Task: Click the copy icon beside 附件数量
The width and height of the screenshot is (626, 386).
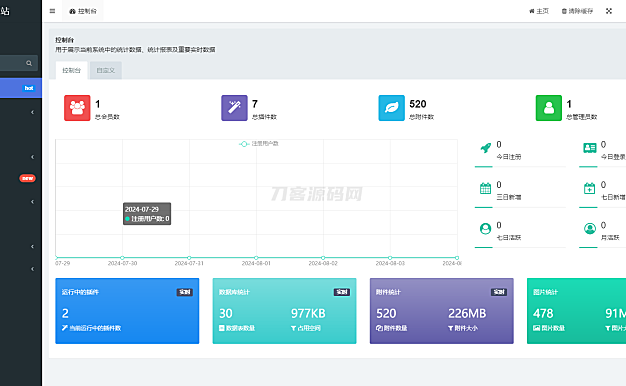Action: pos(379,328)
